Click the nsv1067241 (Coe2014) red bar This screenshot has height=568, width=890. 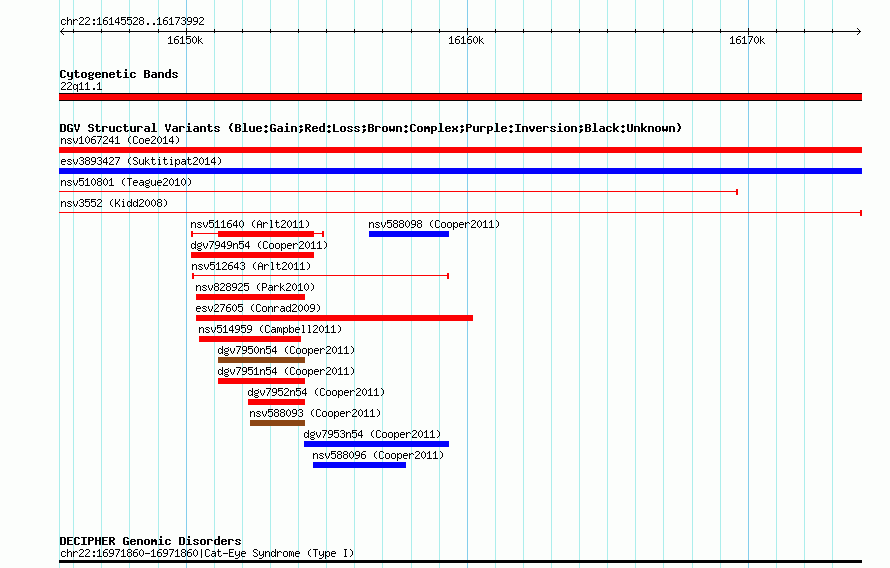(x=460, y=150)
